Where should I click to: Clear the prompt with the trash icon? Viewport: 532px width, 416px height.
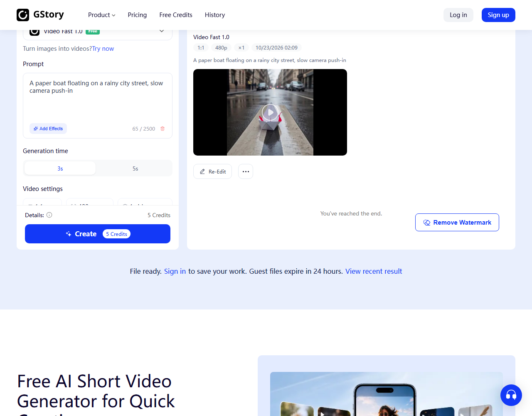tap(163, 129)
